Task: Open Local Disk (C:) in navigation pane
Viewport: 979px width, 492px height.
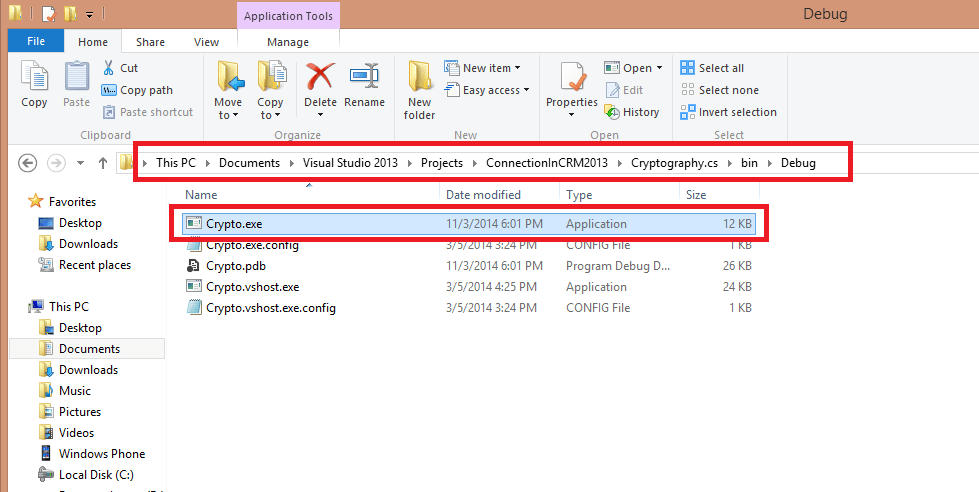Action: pos(96,475)
